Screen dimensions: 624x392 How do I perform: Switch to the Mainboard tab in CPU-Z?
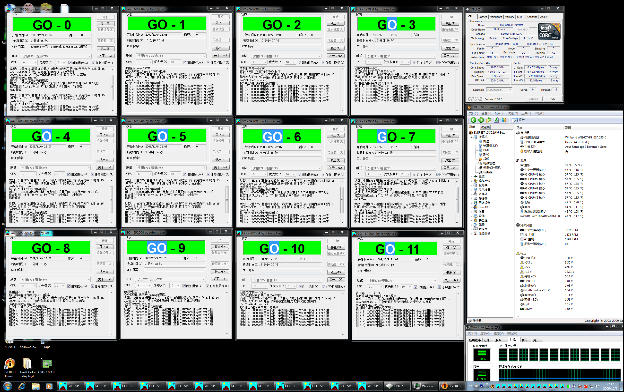pos(496,17)
